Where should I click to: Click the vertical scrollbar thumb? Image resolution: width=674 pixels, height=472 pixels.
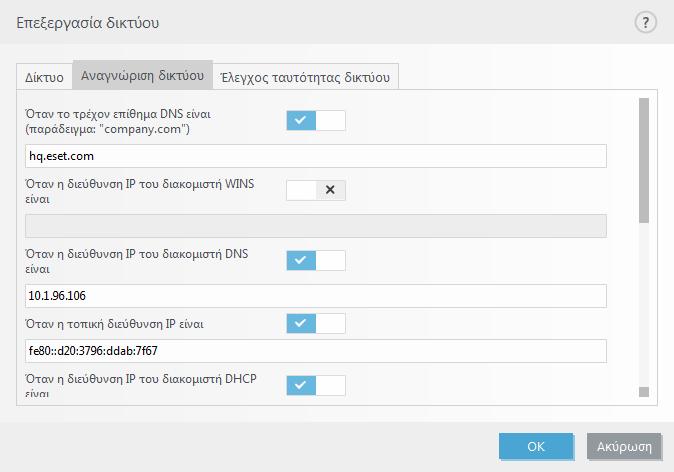coord(643,160)
